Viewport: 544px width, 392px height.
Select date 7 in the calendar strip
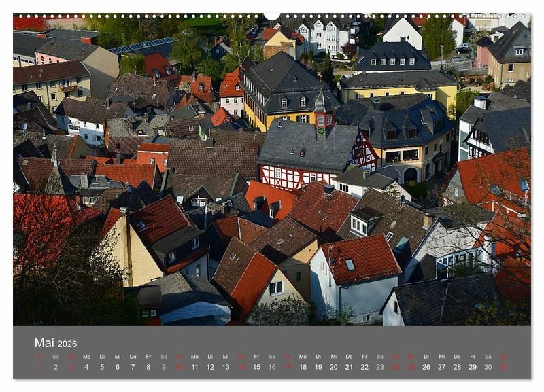133,367
